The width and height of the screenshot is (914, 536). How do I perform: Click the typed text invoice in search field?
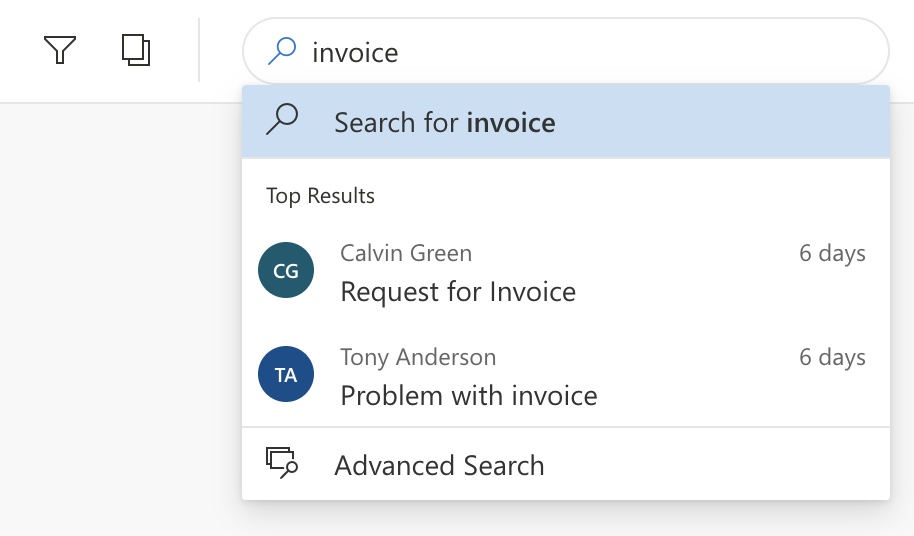355,52
